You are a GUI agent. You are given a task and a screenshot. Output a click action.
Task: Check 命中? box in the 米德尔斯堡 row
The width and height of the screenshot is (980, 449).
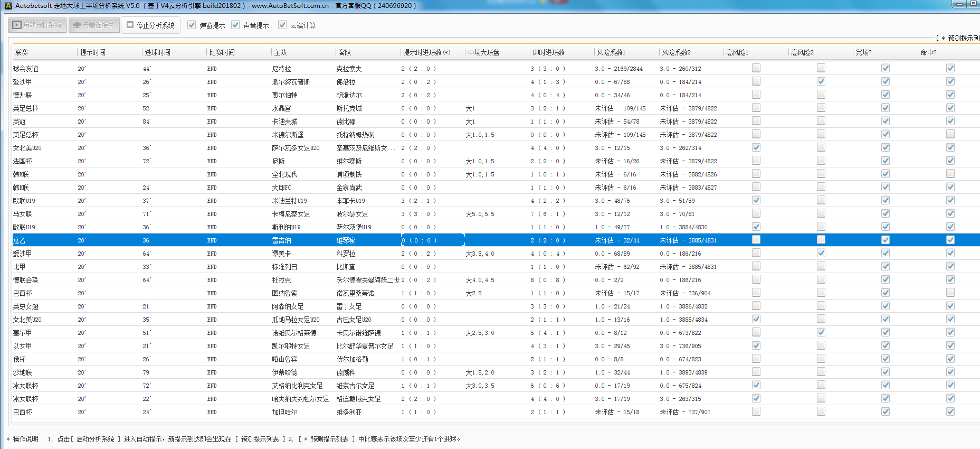(x=950, y=134)
